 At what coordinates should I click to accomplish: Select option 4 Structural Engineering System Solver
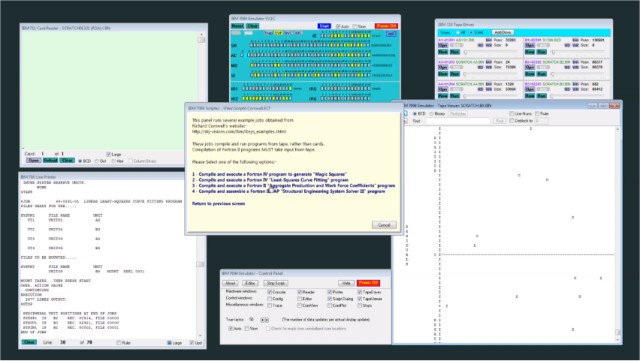289,191
